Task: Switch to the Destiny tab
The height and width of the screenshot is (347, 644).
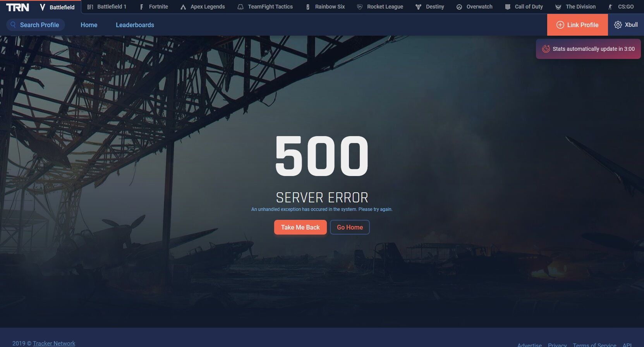Action: coord(430,7)
